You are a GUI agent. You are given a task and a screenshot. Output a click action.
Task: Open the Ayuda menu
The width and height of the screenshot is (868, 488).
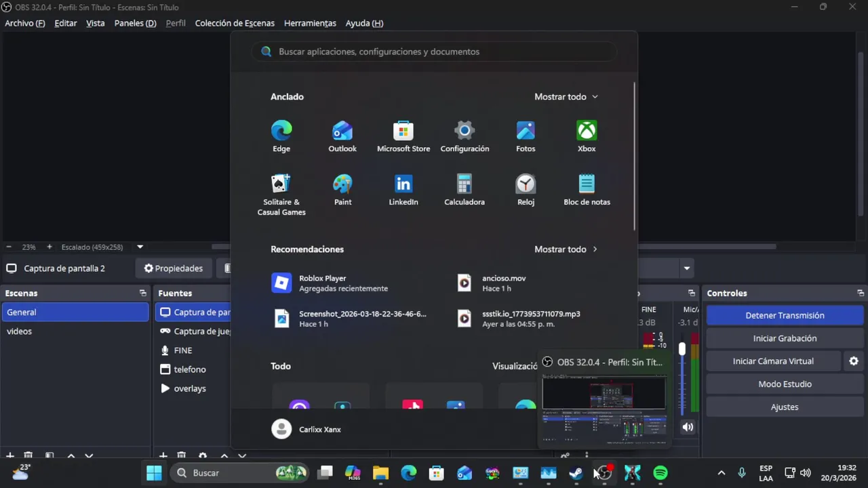point(364,23)
